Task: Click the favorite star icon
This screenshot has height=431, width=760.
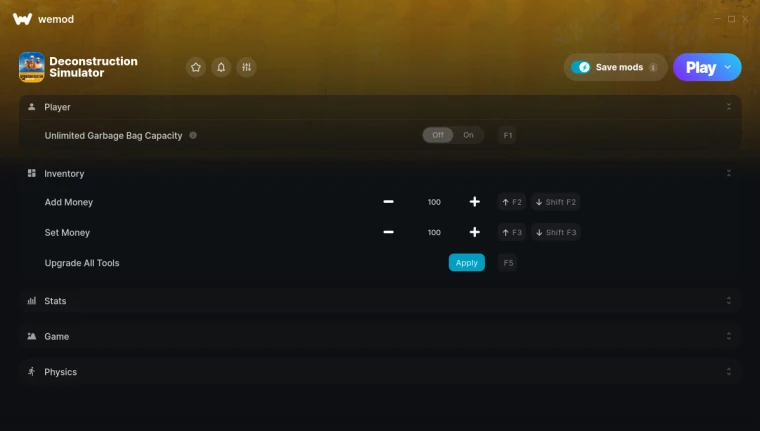Action: point(196,67)
